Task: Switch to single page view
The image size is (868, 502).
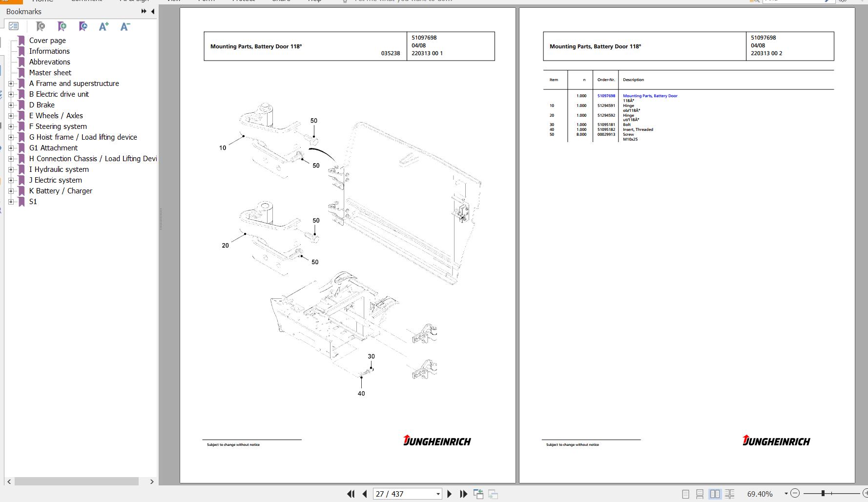Action: pyautogui.click(x=685, y=494)
